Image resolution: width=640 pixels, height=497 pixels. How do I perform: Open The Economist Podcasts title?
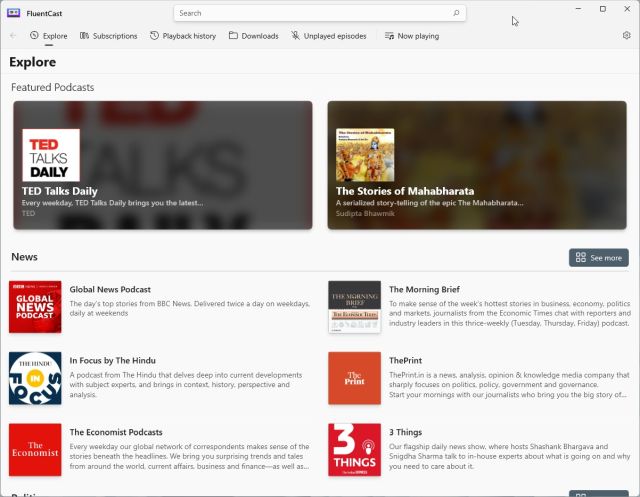point(116,432)
